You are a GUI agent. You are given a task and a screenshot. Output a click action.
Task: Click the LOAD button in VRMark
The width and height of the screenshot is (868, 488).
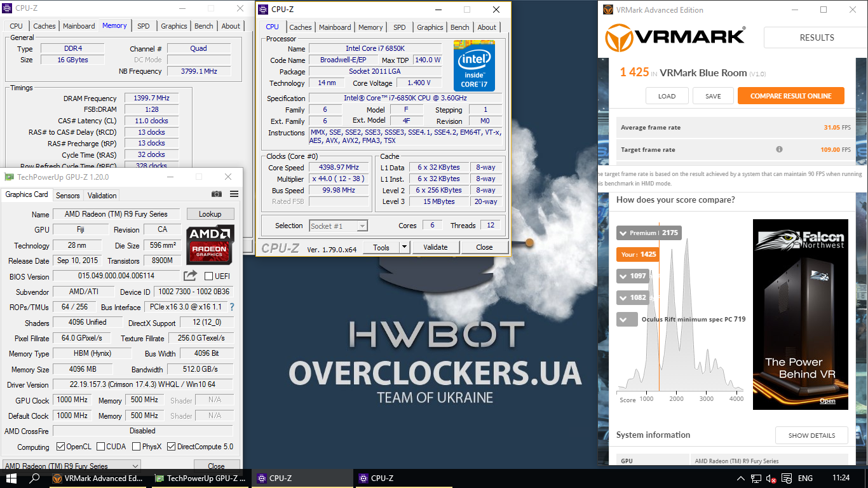[x=667, y=96]
